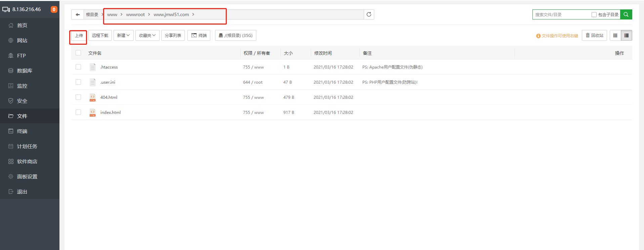Open the 文件 page in sidebar
The height and width of the screenshot is (250, 644).
30,116
